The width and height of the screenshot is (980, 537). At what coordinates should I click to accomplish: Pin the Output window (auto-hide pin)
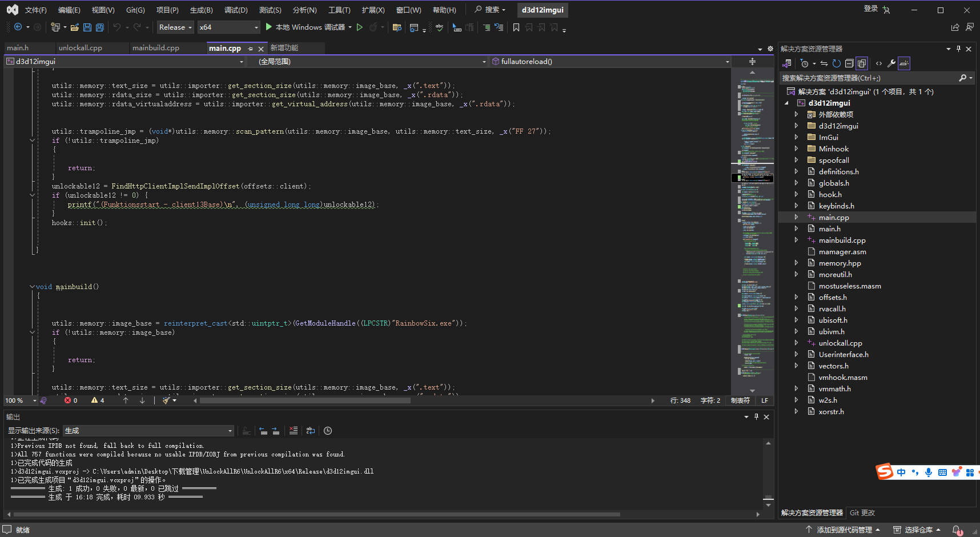pyautogui.click(x=756, y=416)
